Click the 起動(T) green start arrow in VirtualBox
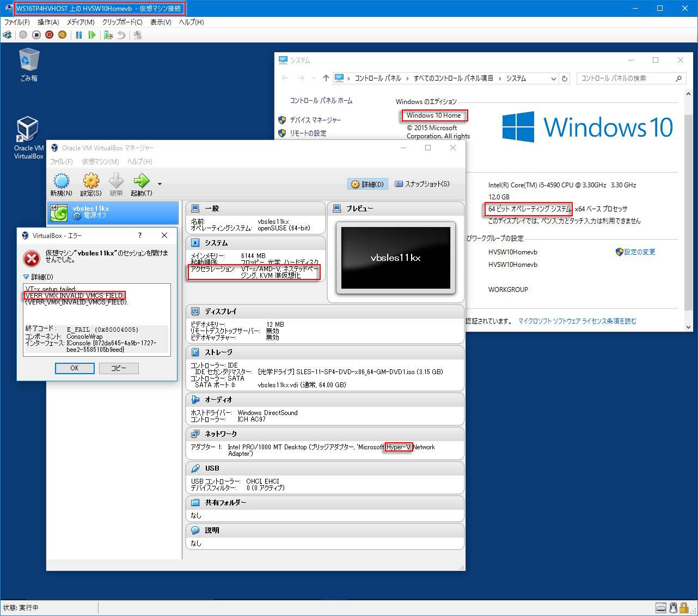Screen dimensions: 698x616 click(142, 185)
